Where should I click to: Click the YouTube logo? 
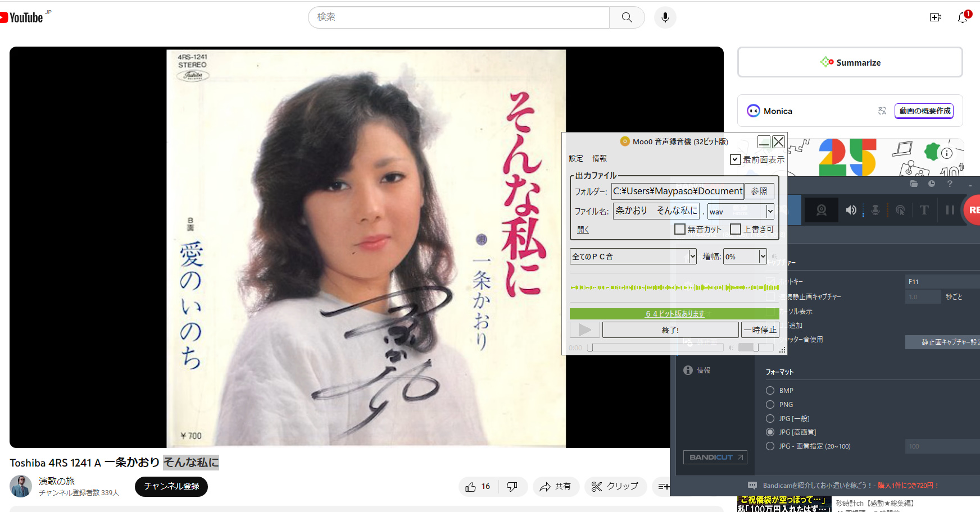pyautogui.click(x=22, y=17)
